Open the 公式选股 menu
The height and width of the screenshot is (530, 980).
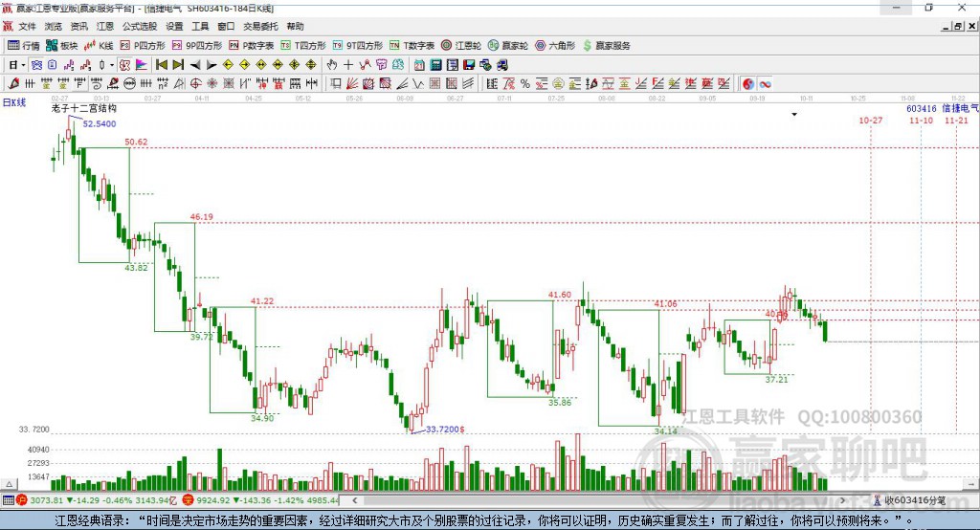click(x=140, y=26)
